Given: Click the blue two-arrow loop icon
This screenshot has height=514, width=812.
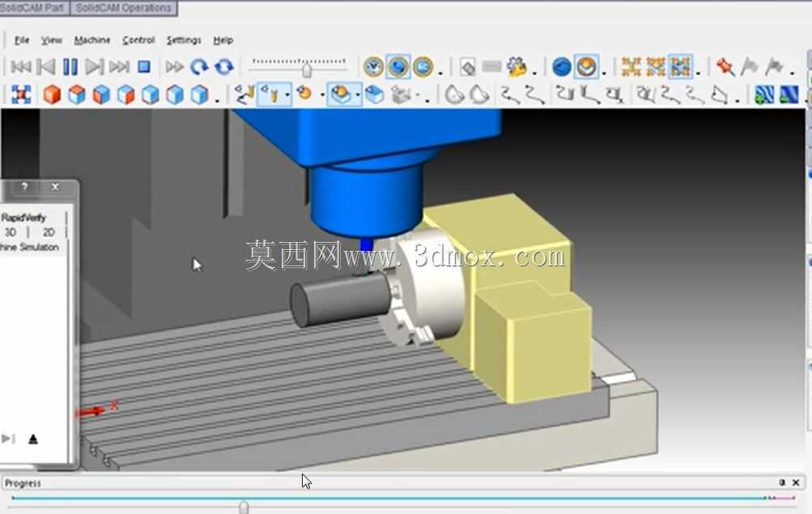Looking at the screenshot, I should pos(223,66).
